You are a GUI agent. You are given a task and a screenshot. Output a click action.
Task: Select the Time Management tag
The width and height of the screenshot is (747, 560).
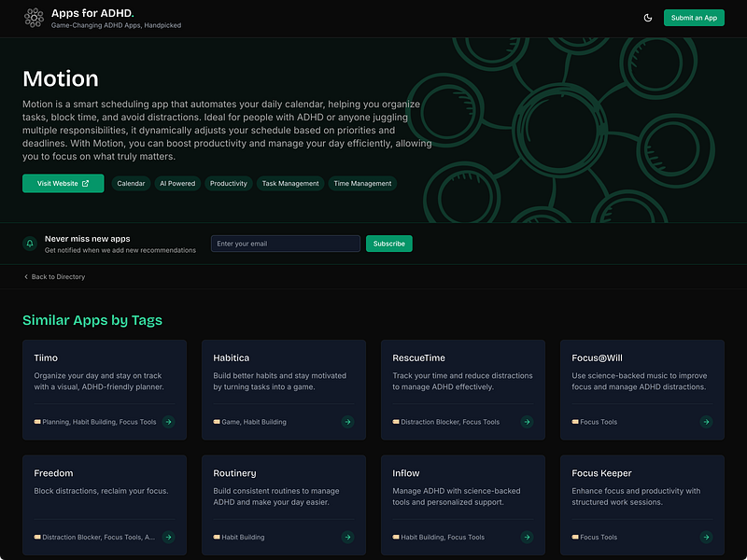(362, 183)
